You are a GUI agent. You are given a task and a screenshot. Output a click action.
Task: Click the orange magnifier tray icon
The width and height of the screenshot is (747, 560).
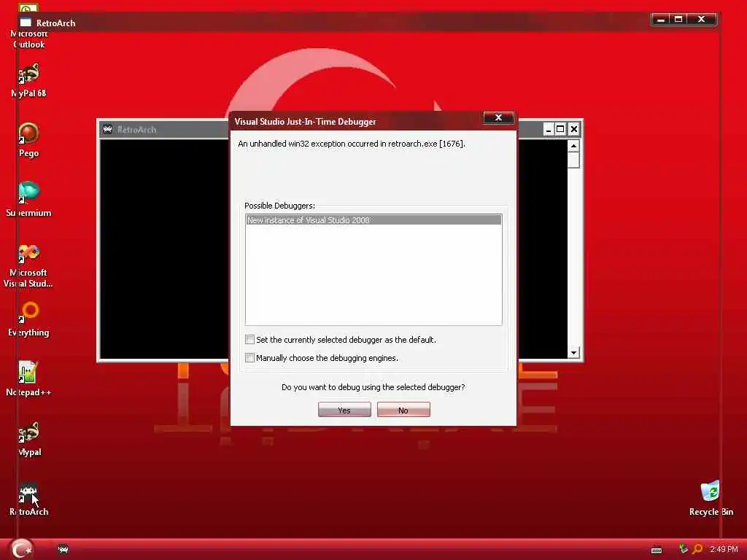pyautogui.click(x=697, y=548)
